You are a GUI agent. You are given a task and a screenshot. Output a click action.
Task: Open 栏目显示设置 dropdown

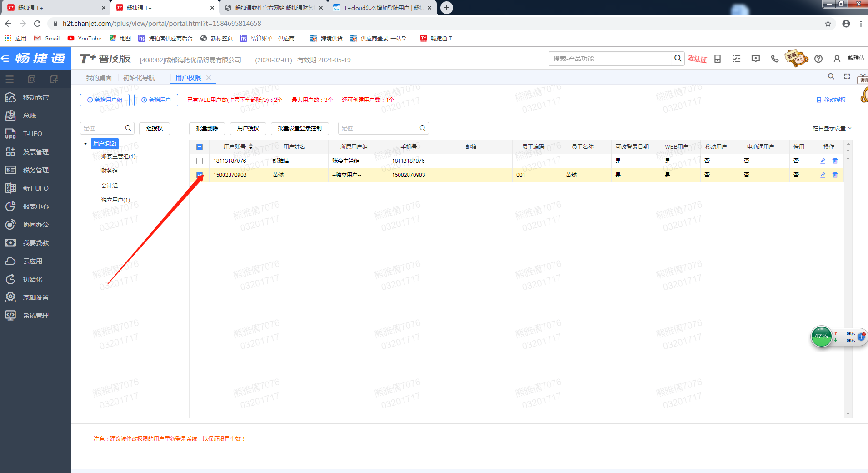point(832,128)
